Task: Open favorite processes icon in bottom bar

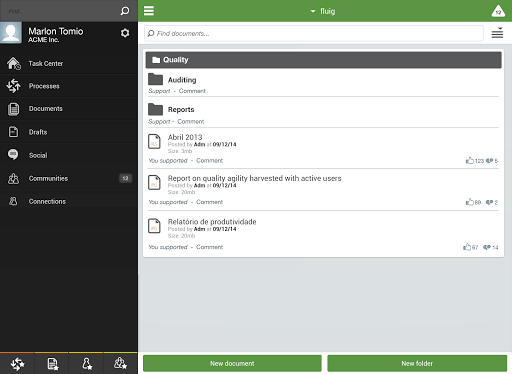Action: coord(17,364)
